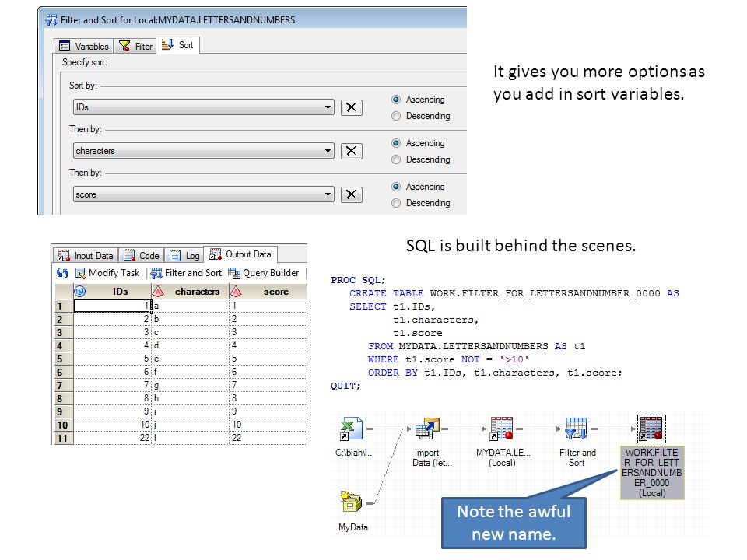
Task: Select row header 1 in output data
Action: (x=65, y=306)
